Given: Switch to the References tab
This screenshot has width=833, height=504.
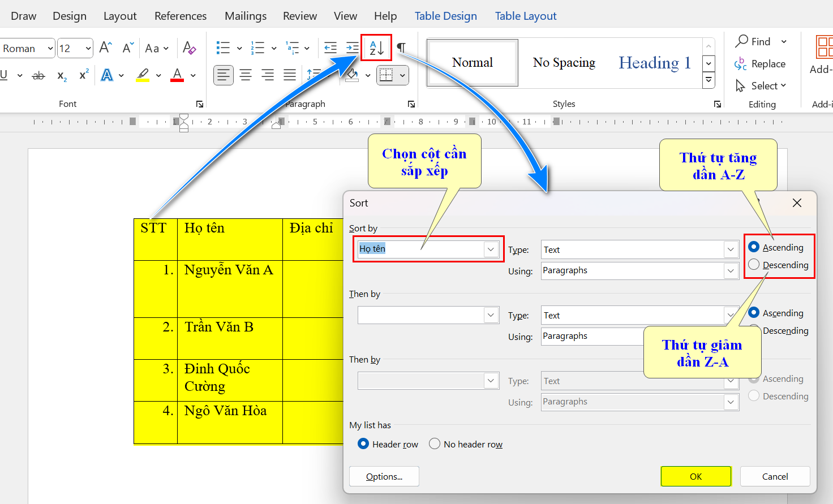Looking at the screenshot, I should click(x=181, y=16).
